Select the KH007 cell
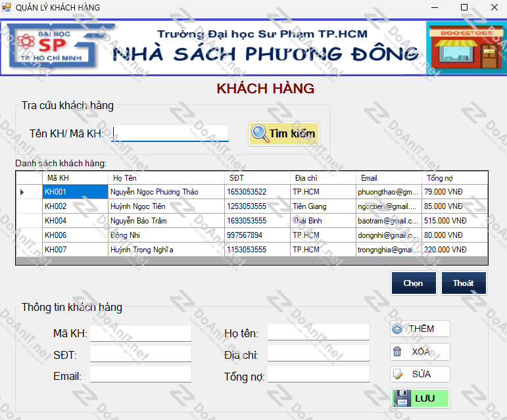Viewport: 507px width, 420px height. point(75,250)
